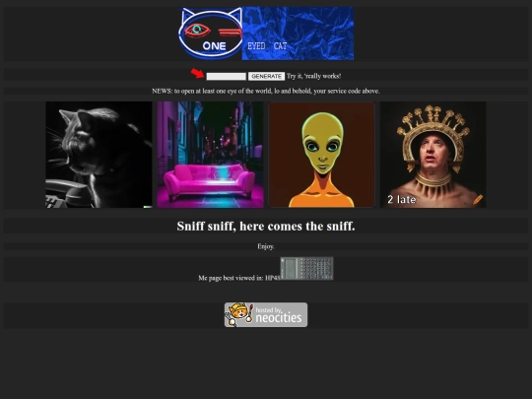
Task: Click the HP48 calculator image
Action: (306, 268)
